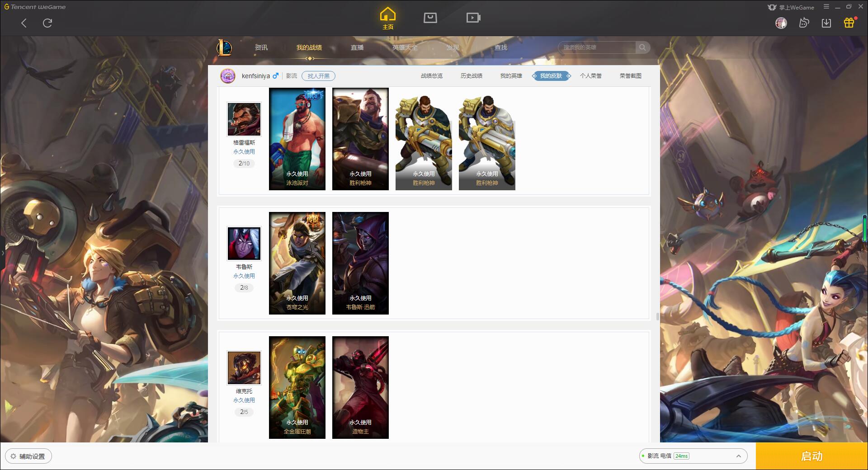The height and width of the screenshot is (470, 868).
Task: Open the 全金属狂潮 skin card
Action: [297, 387]
